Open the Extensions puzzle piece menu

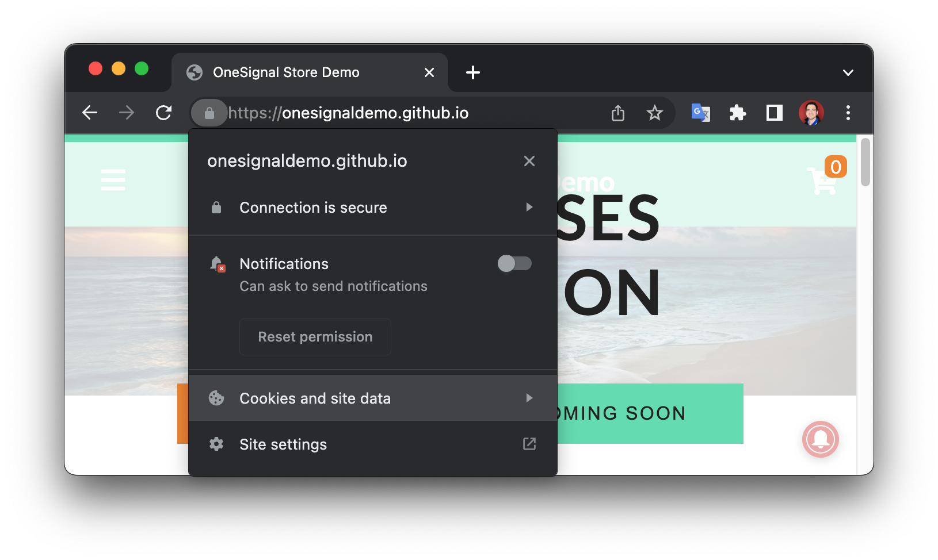click(x=737, y=113)
